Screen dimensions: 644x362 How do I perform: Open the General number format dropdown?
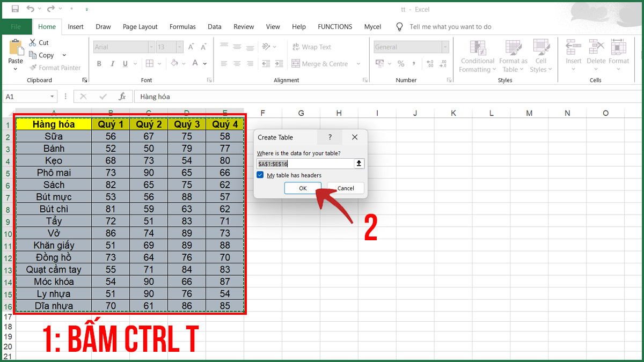tap(444, 47)
